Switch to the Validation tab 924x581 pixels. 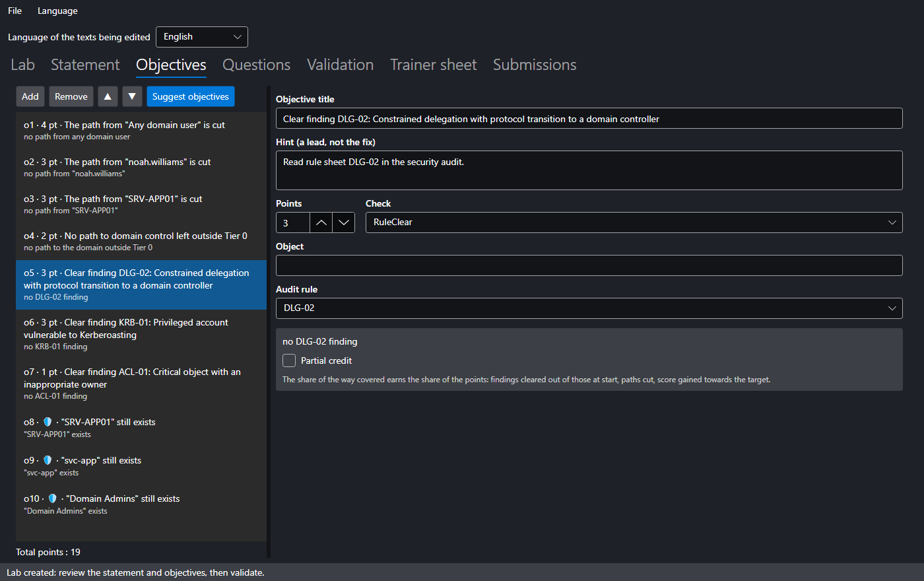coord(341,65)
